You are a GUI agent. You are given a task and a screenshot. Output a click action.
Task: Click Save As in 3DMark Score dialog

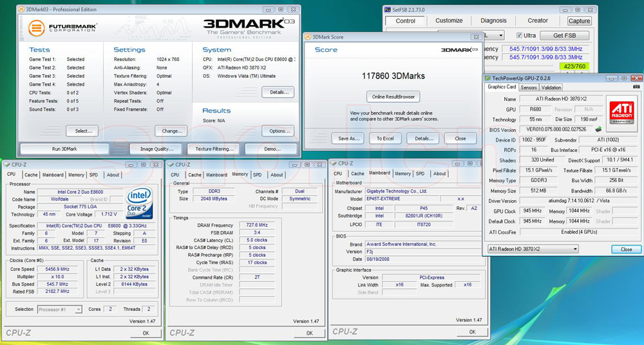click(x=348, y=138)
